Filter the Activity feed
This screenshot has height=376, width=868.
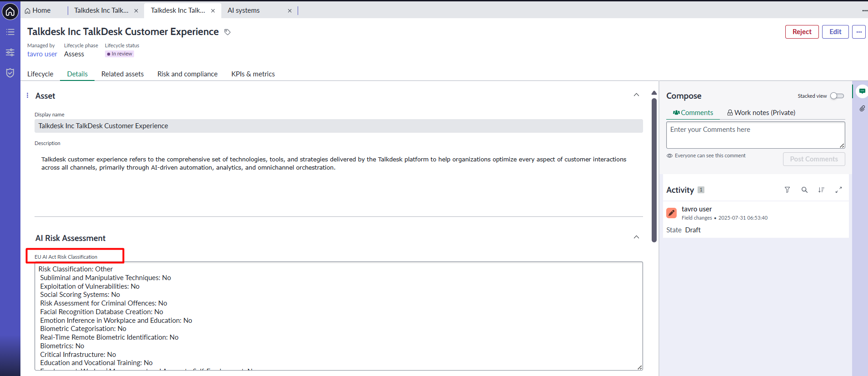pos(787,190)
